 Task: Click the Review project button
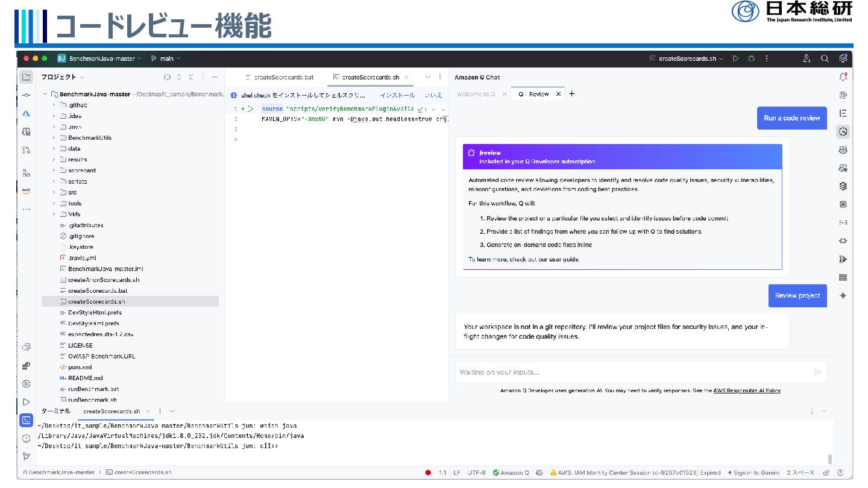[x=797, y=296]
